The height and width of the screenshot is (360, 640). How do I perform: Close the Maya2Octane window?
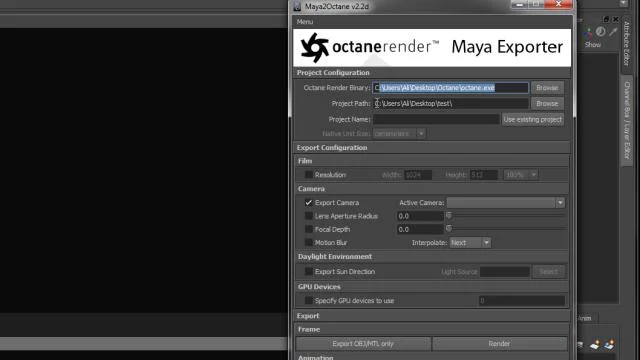[558, 4]
